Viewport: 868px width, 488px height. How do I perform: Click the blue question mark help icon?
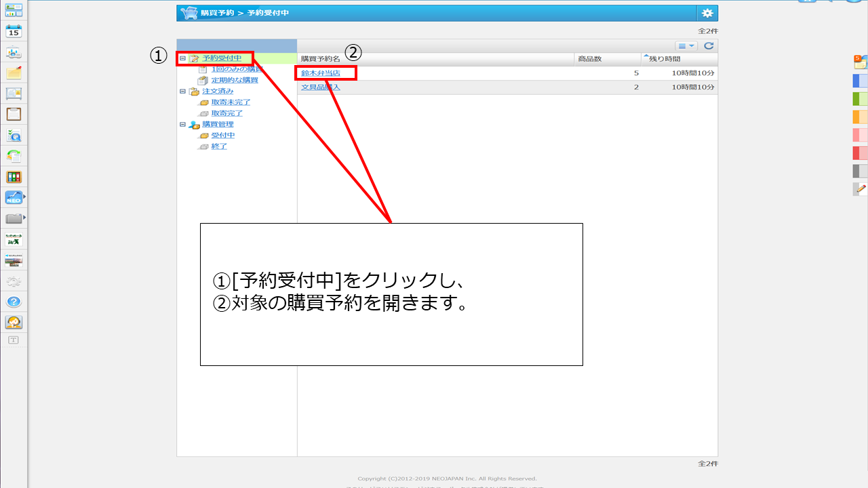(14, 302)
